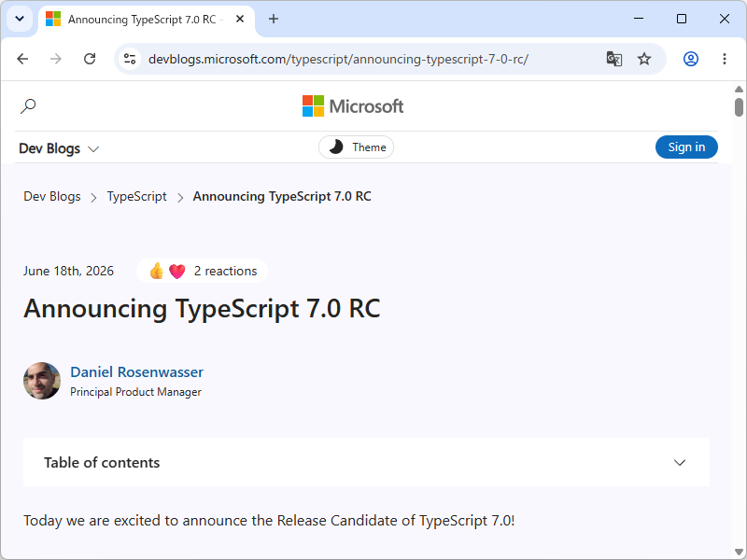Close the Announcing TypeScript 7.0 RC tab

tap(240, 19)
